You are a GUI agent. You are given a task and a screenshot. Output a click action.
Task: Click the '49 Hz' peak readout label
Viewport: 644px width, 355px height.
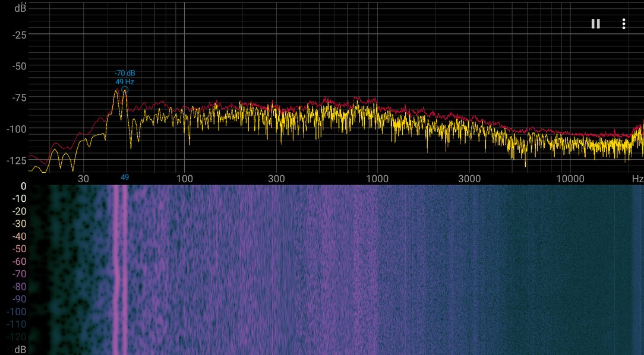(125, 82)
